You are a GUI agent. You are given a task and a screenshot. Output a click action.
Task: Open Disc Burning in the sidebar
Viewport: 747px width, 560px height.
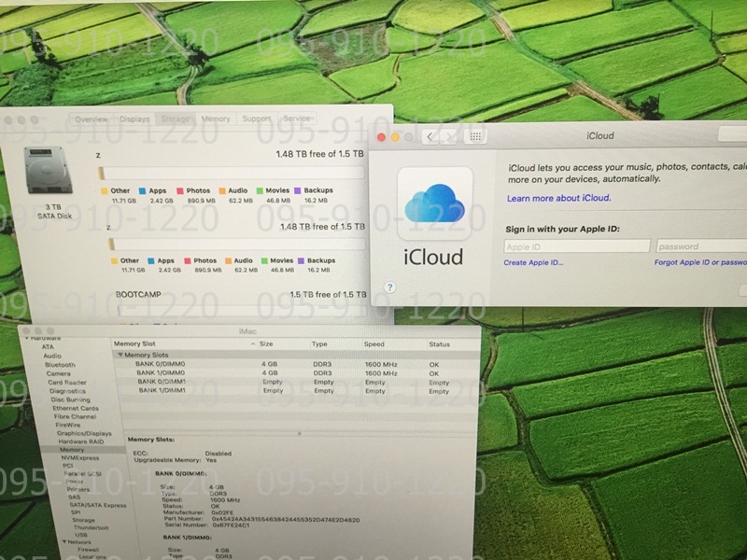[71, 399]
